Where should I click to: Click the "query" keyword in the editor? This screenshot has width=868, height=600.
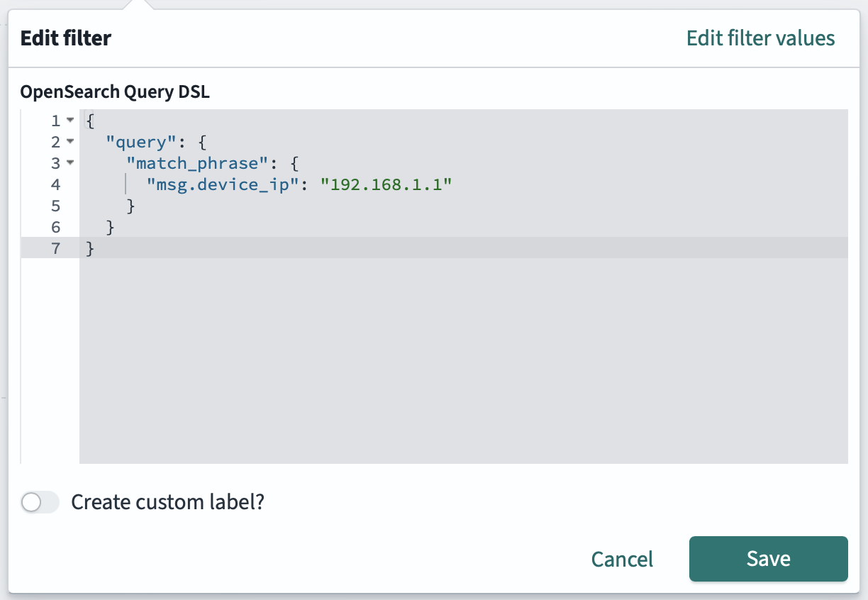141,142
